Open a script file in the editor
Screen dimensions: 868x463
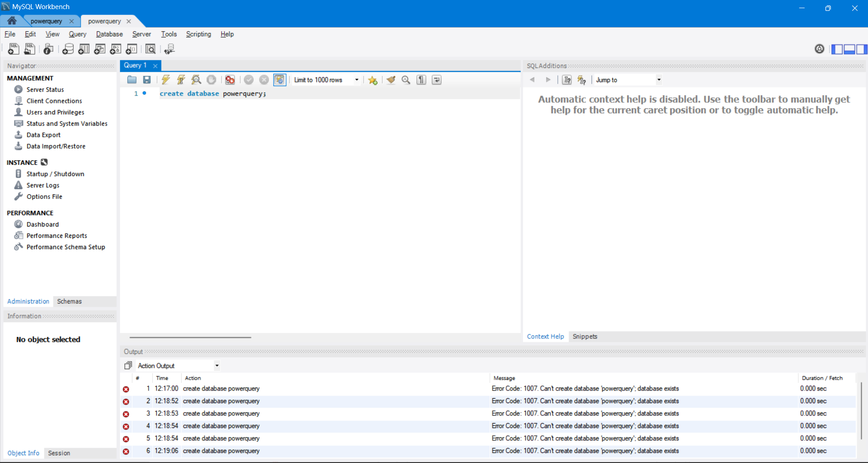pos(132,80)
